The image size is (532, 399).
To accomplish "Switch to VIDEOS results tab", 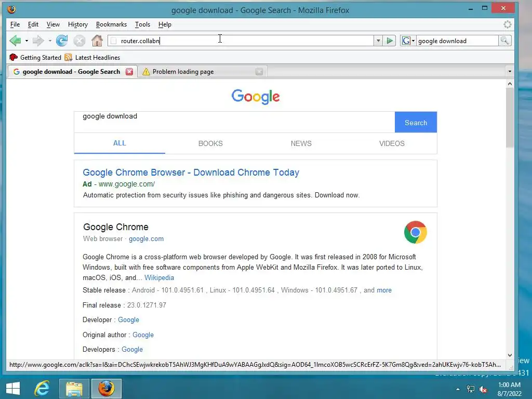I will click(x=392, y=143).
